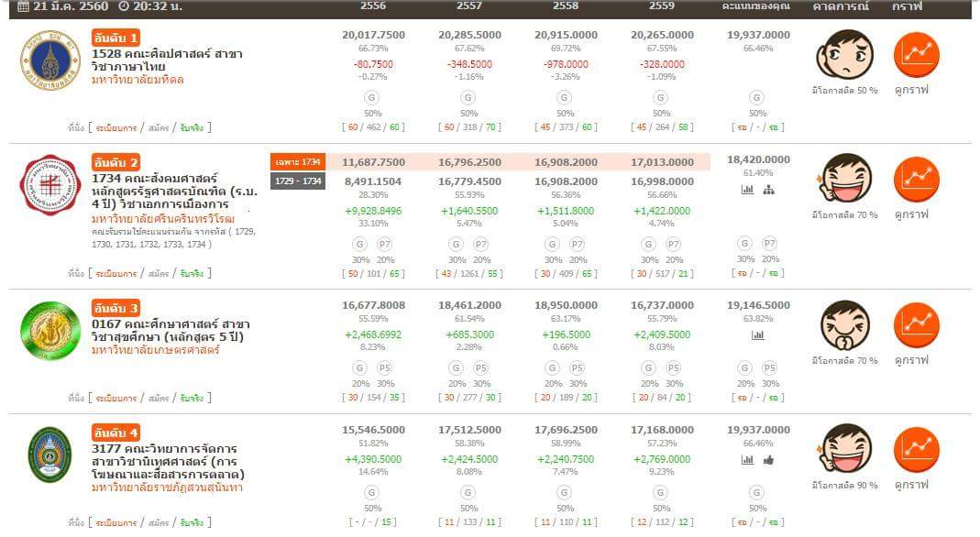Image resolution: width=980 pixels, height=537 pixels.
Task: Click the clock icon beside 20:32
Action: (x=124, y=6)
